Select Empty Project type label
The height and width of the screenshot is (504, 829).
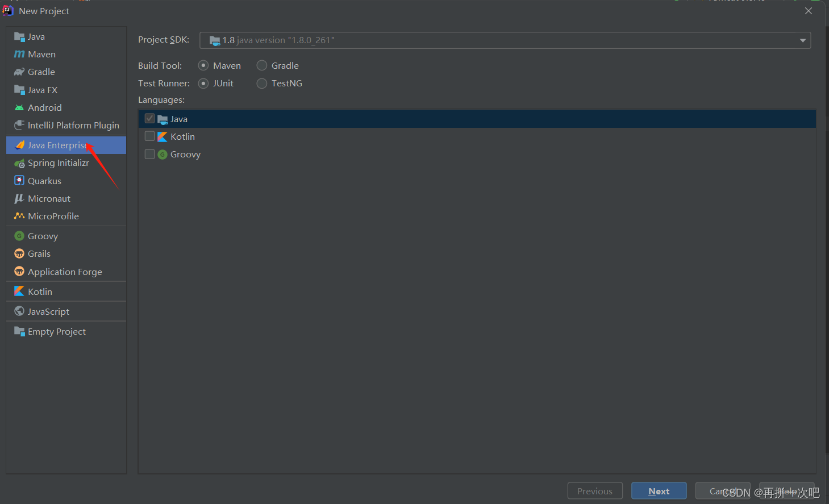pyautogui.click(x=57, y=332)
